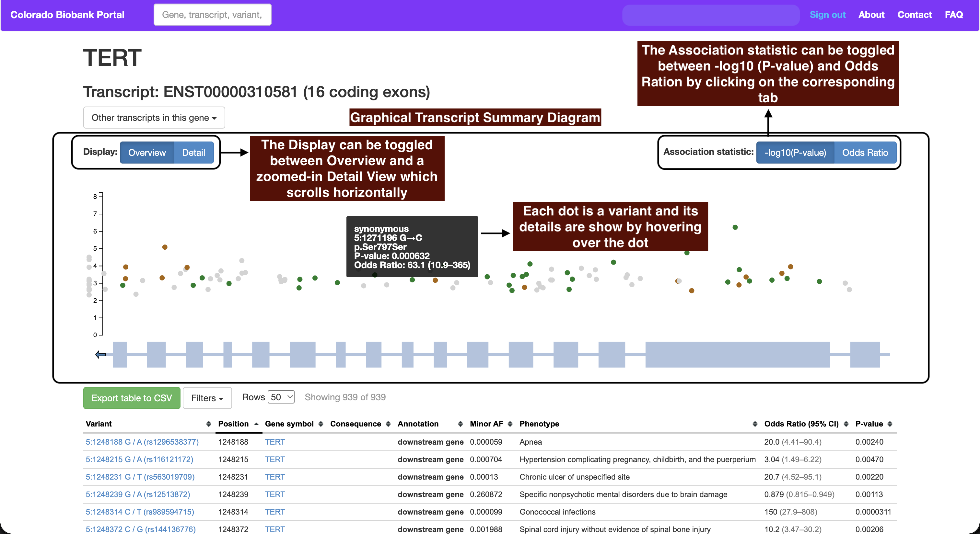980x534 pixels.
Task: Click the gene direction arrow left of the exons
Action: click(x=100, y=355)
